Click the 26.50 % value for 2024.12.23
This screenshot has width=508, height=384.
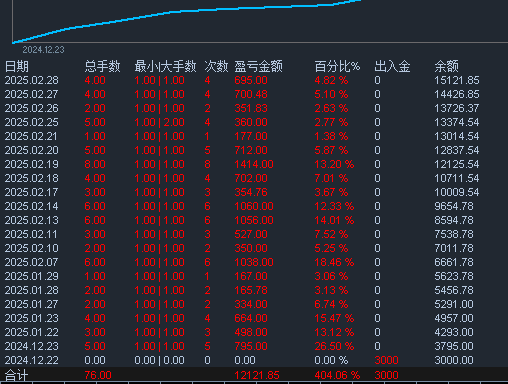[334, 346]
